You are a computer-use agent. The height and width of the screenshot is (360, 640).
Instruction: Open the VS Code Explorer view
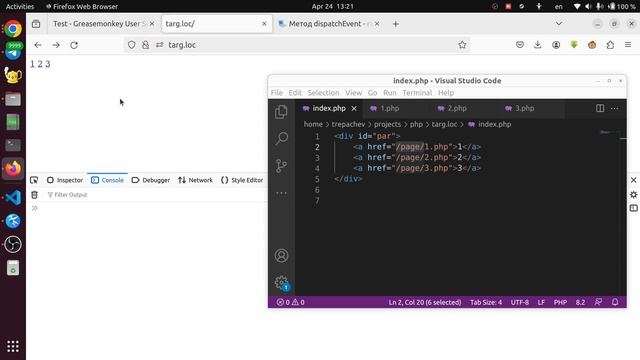(281, 112)
